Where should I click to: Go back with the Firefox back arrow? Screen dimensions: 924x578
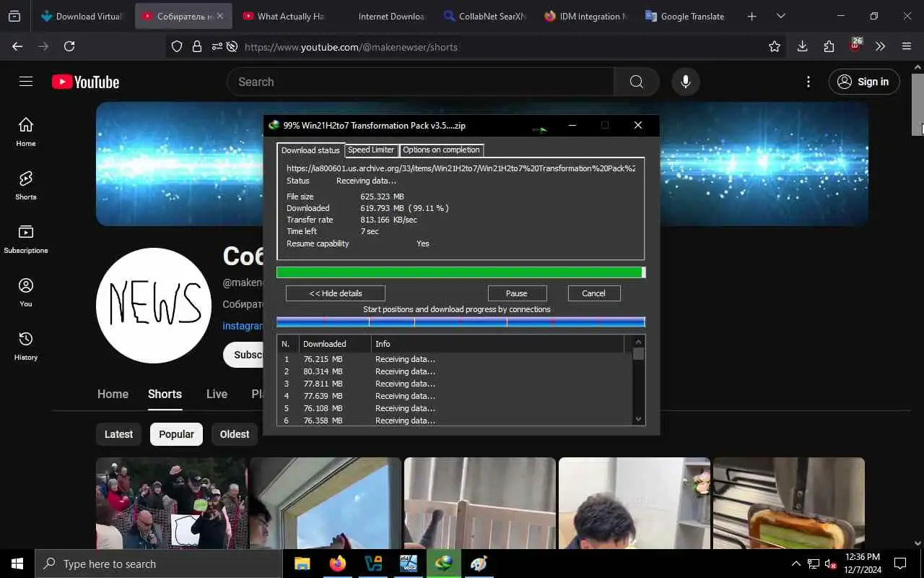[x=17, y=46]
